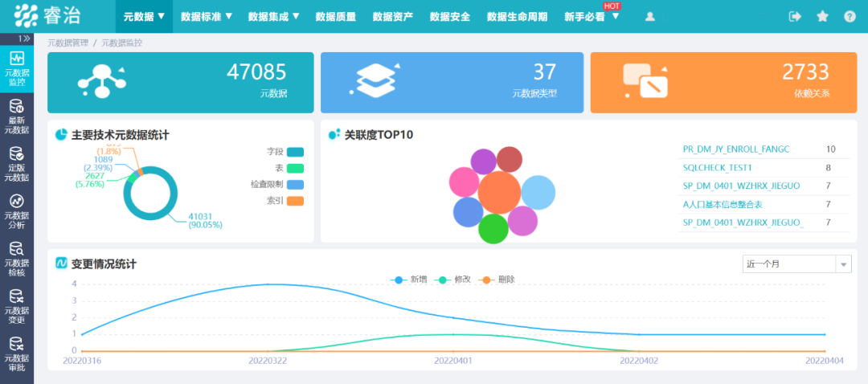This screenshot has width=868, height=384.
Task: Expand the 数据标准 menu dropdown
Action: [x=207, y=16]
